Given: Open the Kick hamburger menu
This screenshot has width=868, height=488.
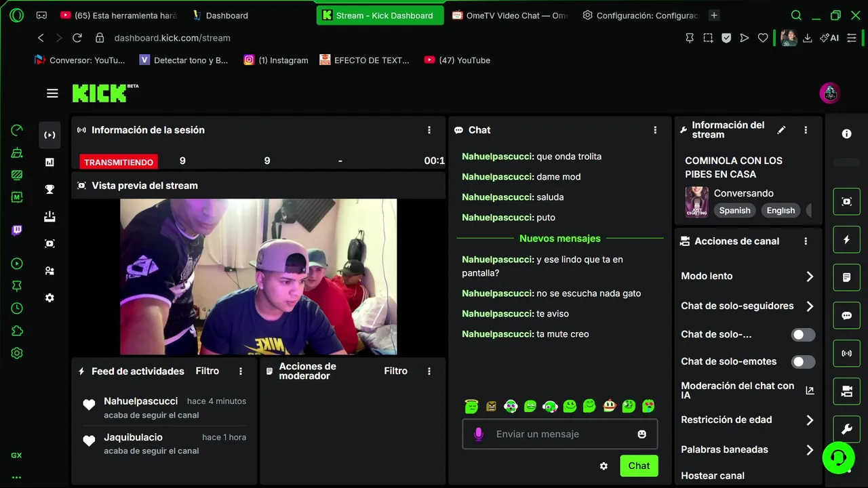Looking at the screenshot, I should point(52,94).
